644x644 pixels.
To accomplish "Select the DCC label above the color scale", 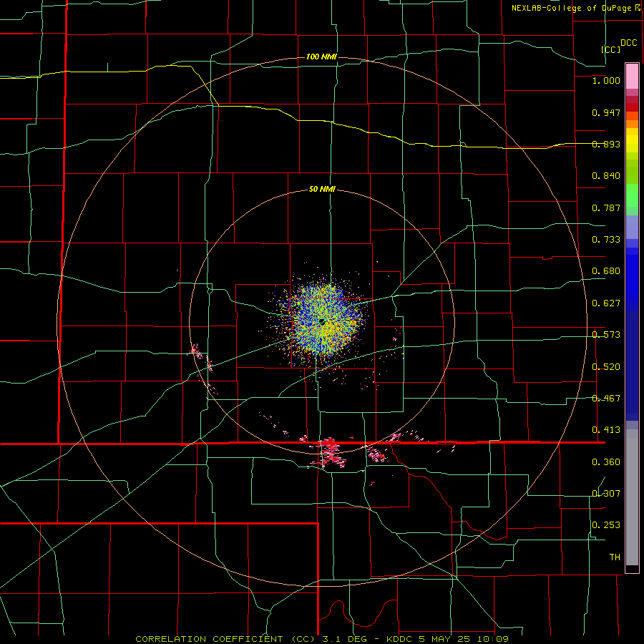I will click(629, 43).
